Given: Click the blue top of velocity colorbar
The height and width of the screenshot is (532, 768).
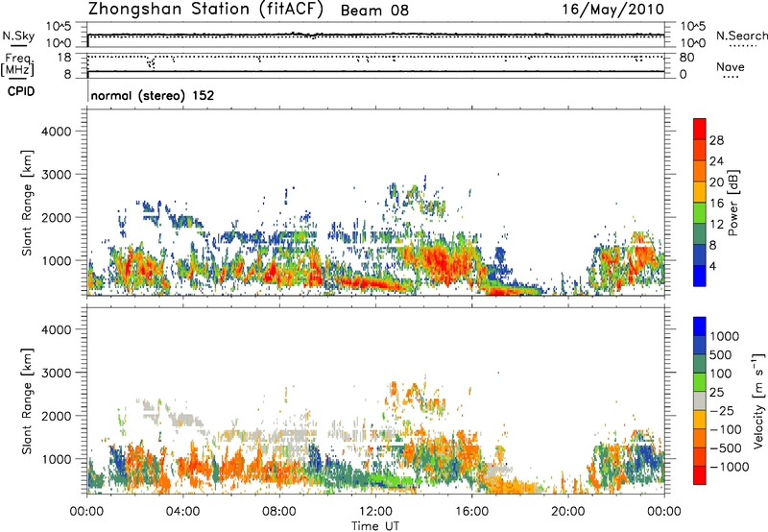Looking at the screenshot, I should click(700, 326).
